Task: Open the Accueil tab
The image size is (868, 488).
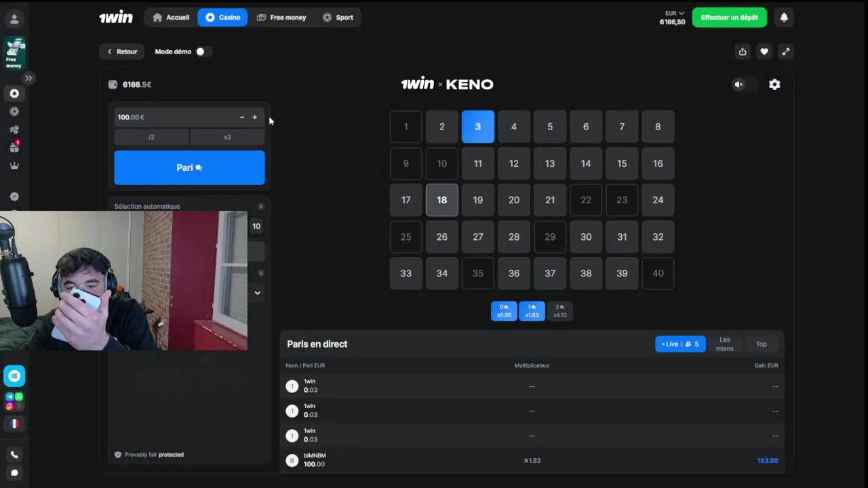Action: click(171, 18)
